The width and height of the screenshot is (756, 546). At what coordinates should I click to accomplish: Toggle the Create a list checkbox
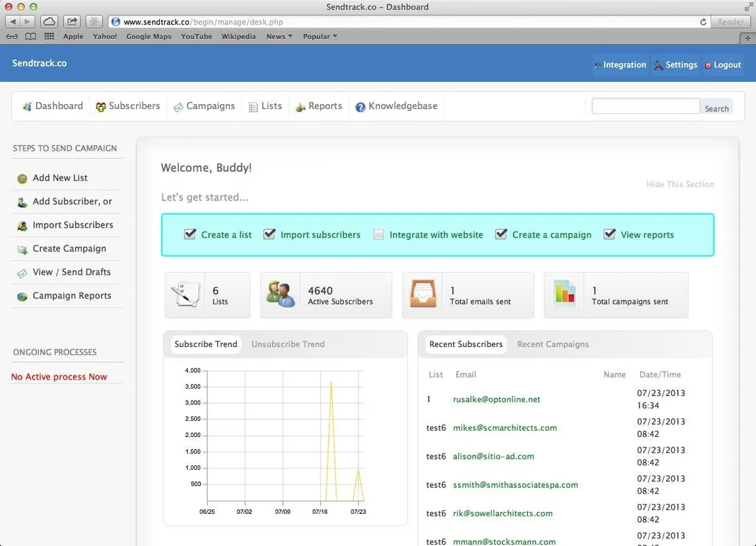pos(190,234)
